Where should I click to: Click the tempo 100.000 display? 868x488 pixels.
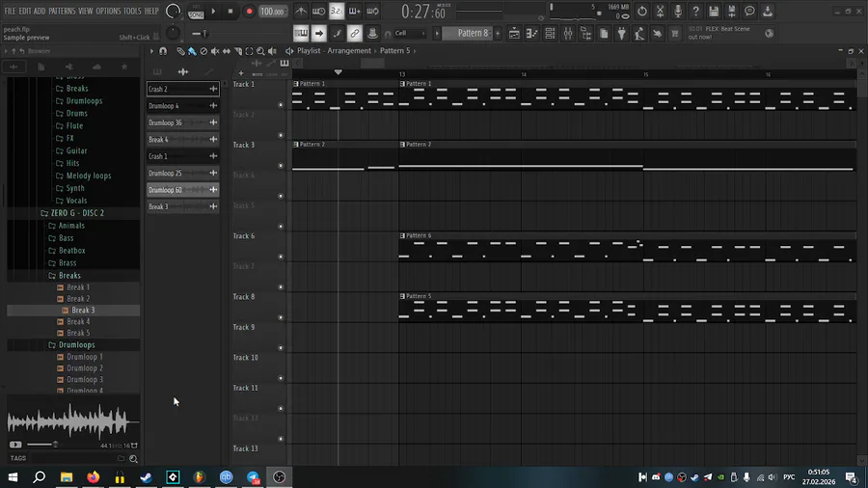(272, 11)
